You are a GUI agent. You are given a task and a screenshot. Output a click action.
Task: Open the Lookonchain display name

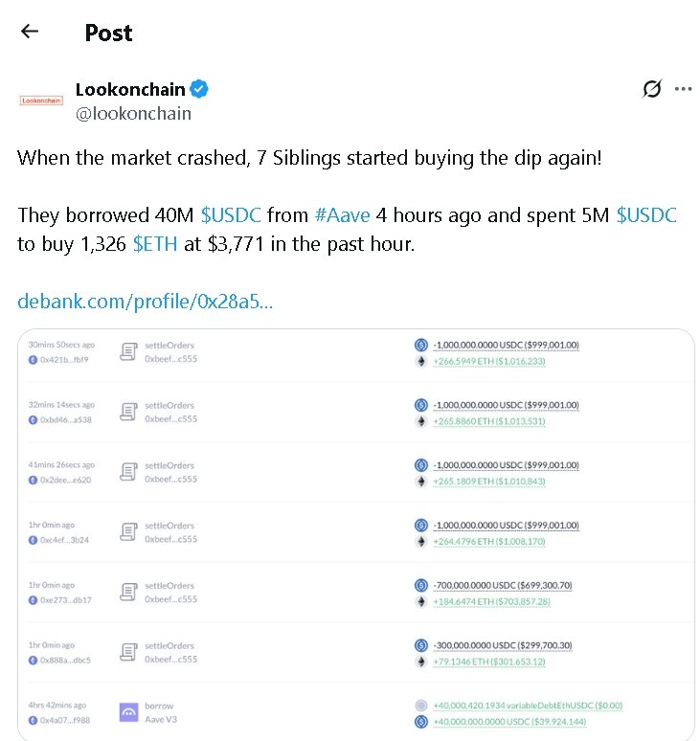(x=130, y=89)
